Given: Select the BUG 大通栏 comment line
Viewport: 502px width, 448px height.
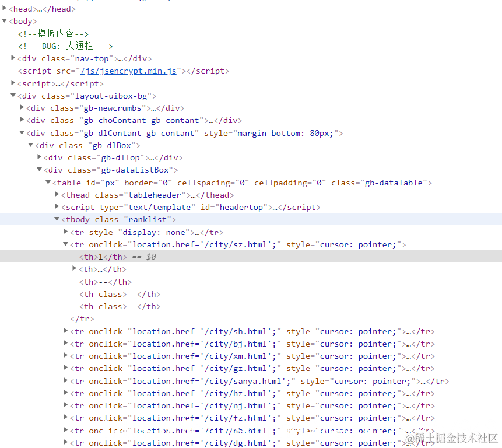Looking at the screenshot, I should click(65, 46).
